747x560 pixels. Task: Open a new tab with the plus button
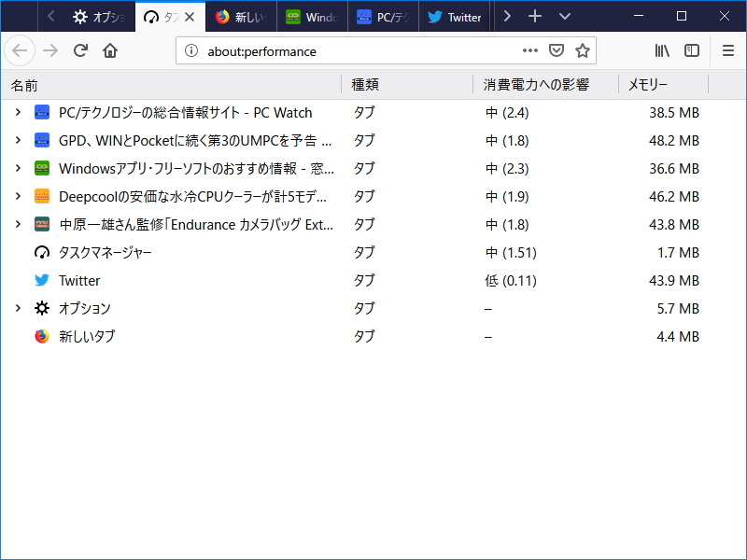534,16
